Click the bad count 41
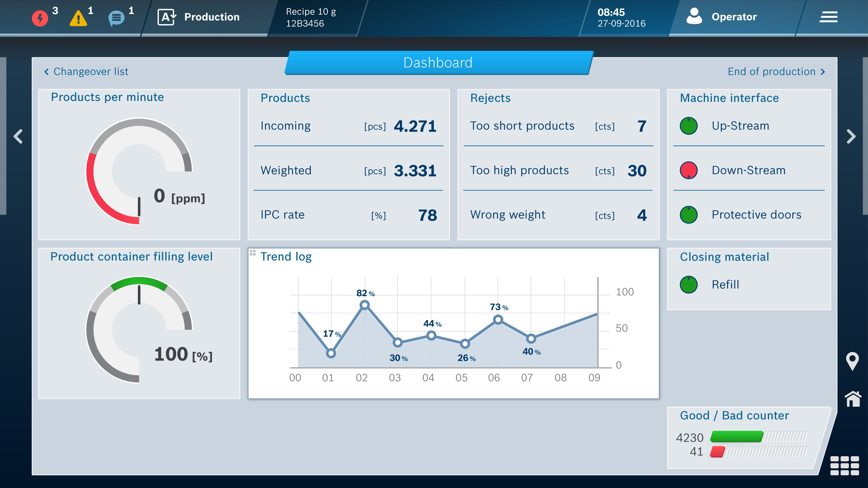Viewport: 868px width, 488px height. [x=696, y=452]
